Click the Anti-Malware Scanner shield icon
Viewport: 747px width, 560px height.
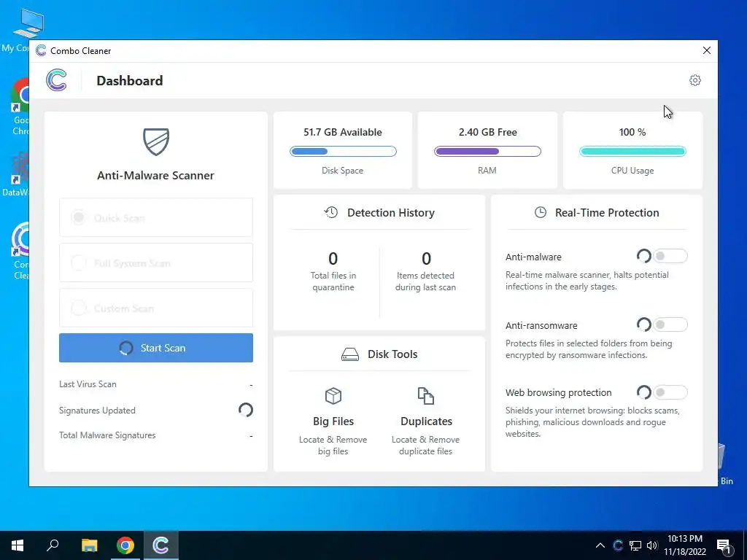[156, 141]
